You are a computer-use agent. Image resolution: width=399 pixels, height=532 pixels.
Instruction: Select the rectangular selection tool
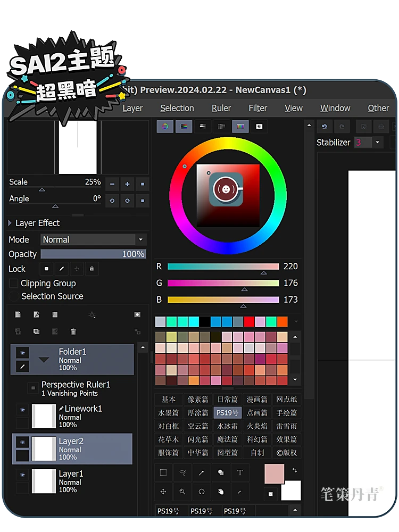pos(163,472)
